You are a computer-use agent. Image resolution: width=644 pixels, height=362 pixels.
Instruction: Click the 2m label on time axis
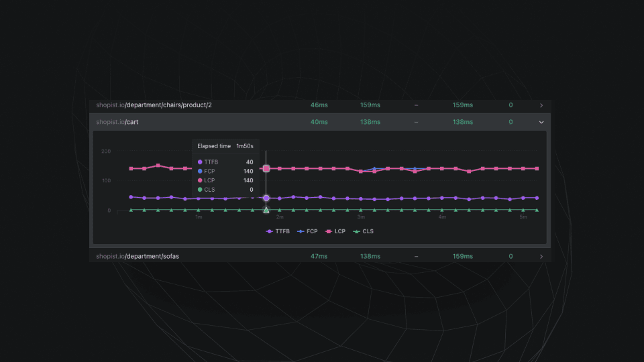click(x=280, y=217)
